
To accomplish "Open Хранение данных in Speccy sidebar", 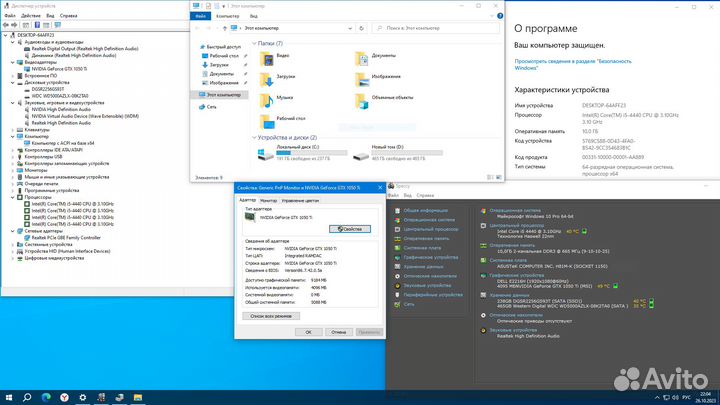I will coord(423,267).
